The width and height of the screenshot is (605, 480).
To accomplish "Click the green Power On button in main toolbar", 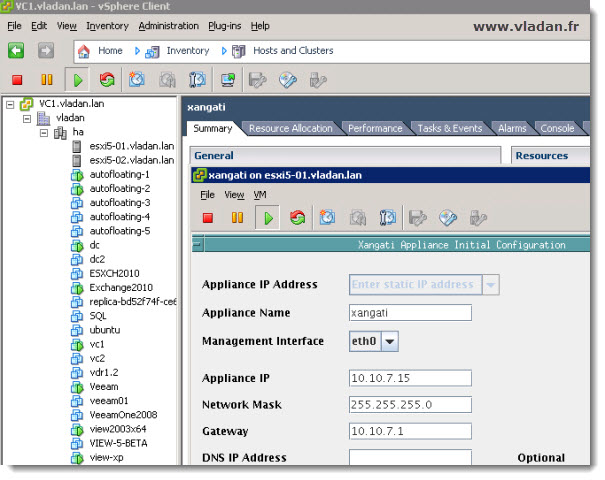I will click(x=78, y=80).
